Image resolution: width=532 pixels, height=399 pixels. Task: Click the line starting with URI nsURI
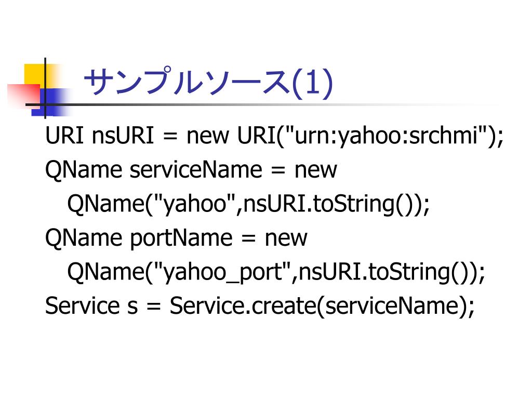tap(274, 136)
